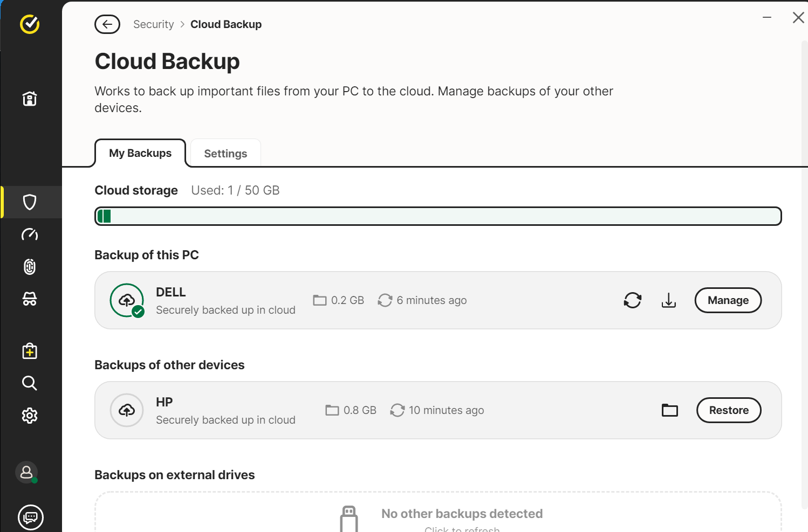
Task: Go back using the back arrow button
Action: click(x=107, y=24)
